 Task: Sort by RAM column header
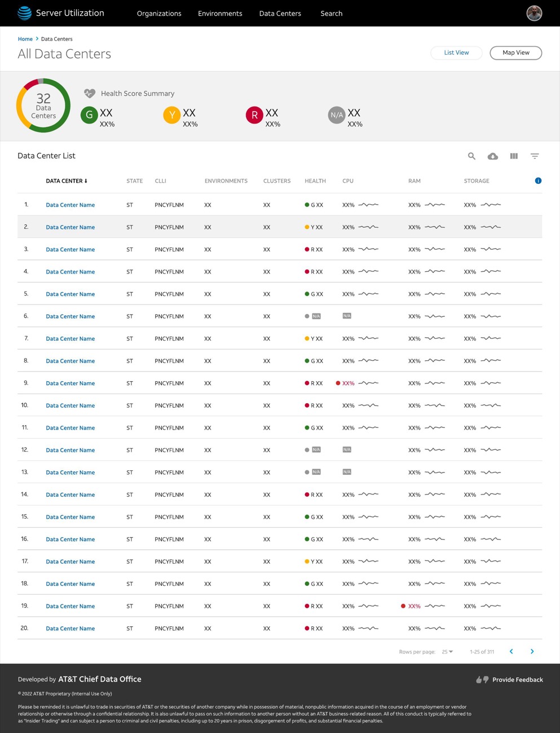point(415,181)
